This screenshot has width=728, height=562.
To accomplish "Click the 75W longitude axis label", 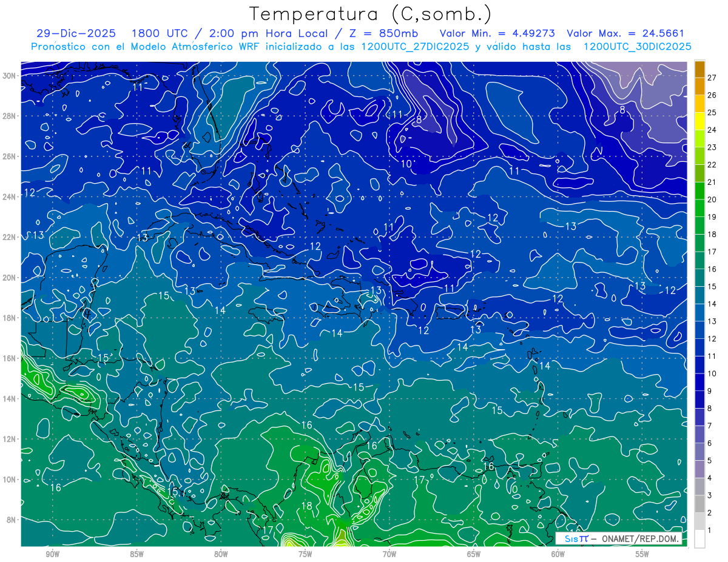I will pos(305,555).
